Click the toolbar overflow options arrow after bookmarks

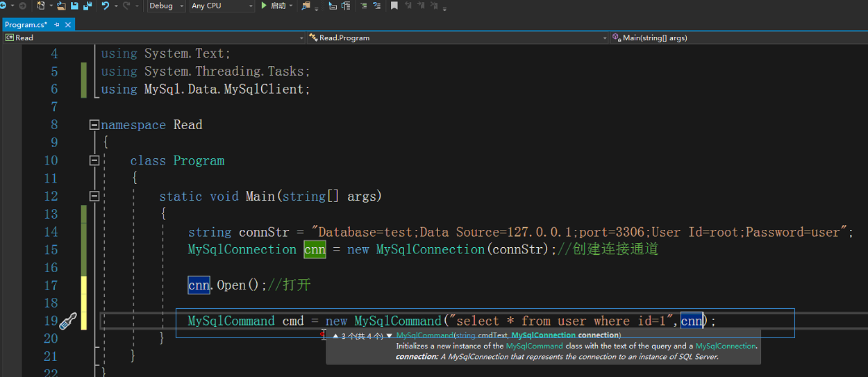pyautogui.click(x=444, y=8)
